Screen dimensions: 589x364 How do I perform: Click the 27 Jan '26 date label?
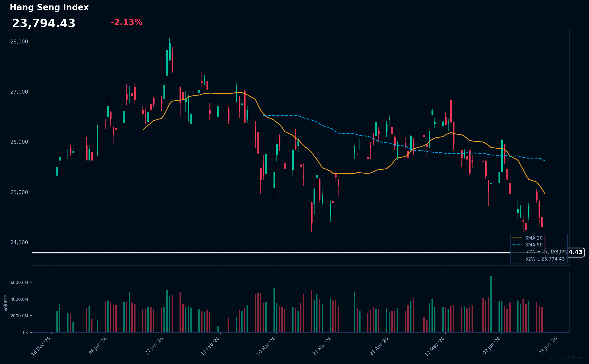click(154, 346)
